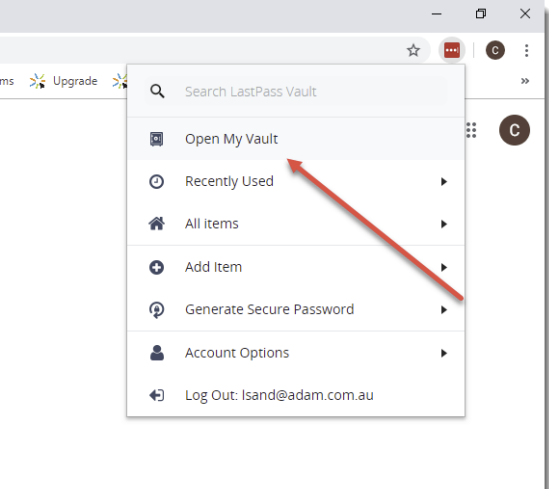Click the Log Out arrow icon
549x489 pixels.
pyautogui.click(x=157, y=396)
